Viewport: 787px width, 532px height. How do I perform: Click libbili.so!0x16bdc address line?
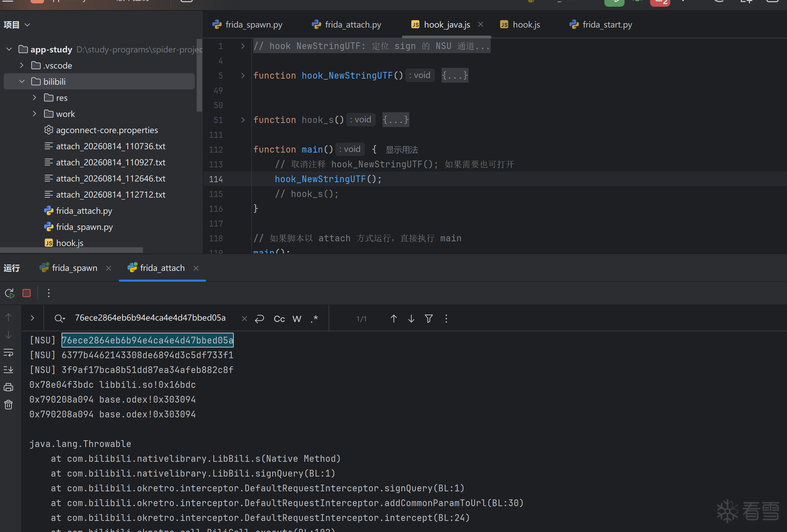point(112,385)
